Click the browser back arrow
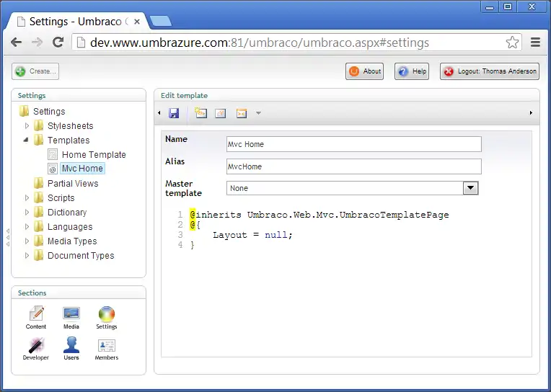551x392 pixels. (17, 43)
